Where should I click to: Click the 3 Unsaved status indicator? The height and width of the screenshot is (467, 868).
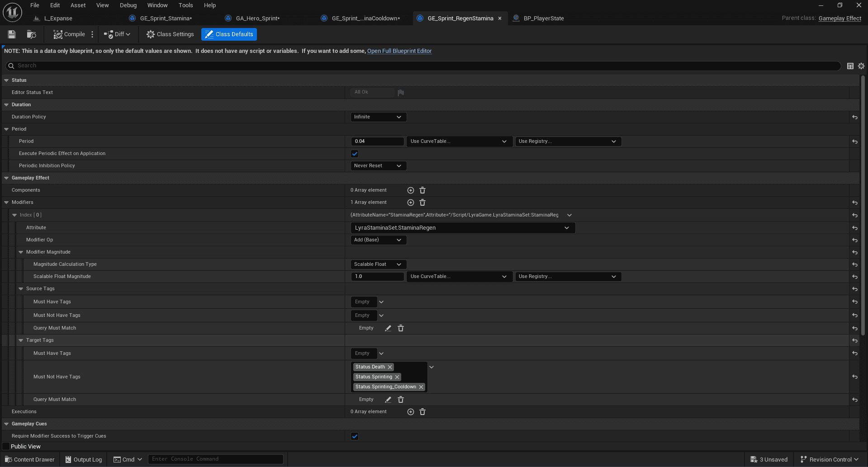769,460
